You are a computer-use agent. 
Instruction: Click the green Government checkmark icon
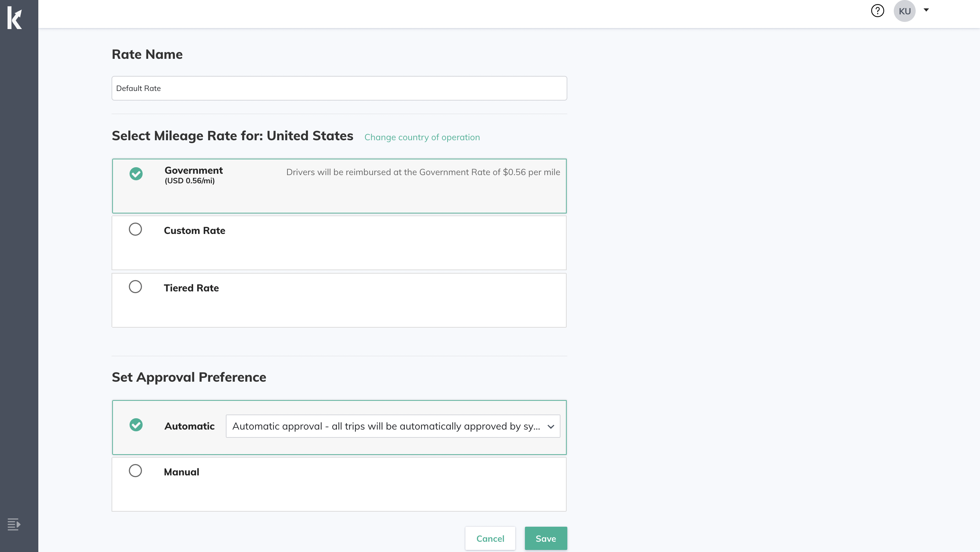point(136,174)
